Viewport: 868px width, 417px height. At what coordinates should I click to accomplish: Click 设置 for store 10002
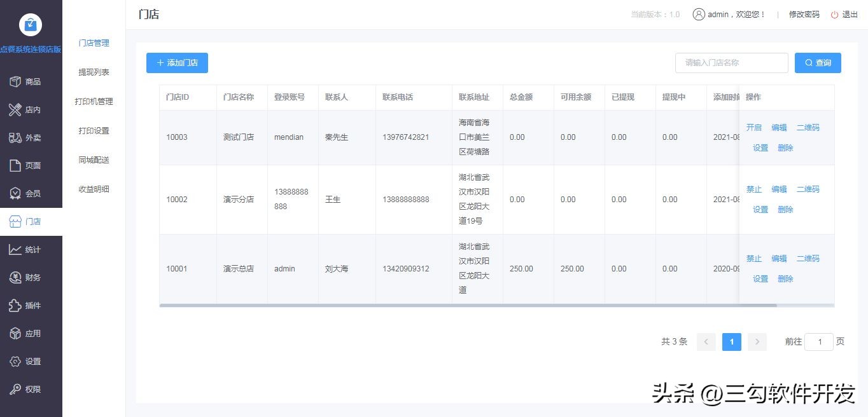pyautogui.click(x=760, y=209)
